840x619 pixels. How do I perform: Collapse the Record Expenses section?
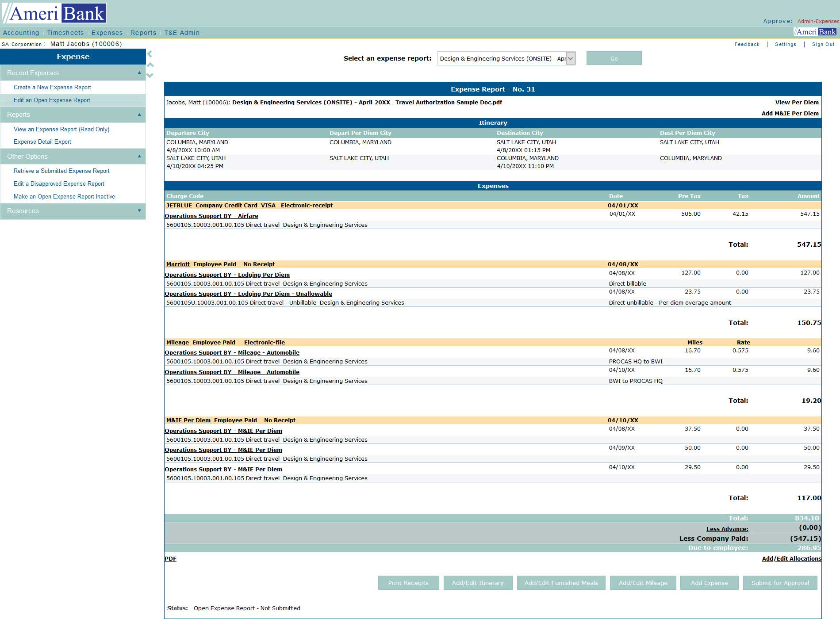139,73
